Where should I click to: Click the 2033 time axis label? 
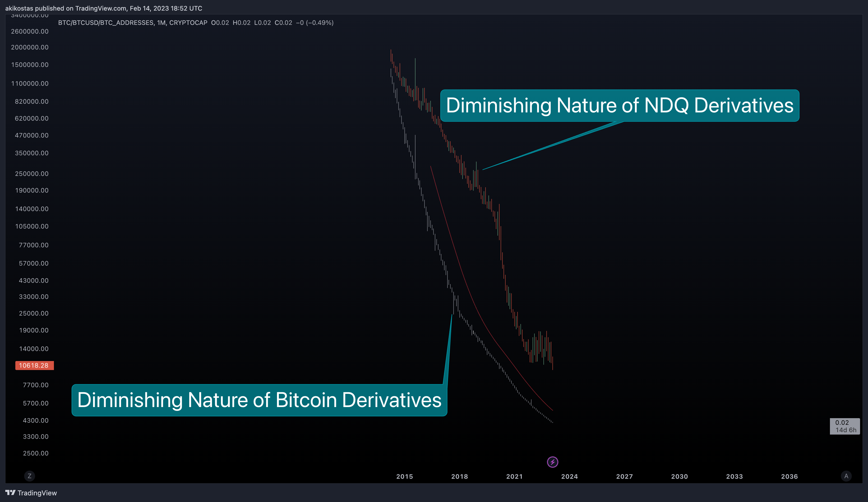click(734, 477)
